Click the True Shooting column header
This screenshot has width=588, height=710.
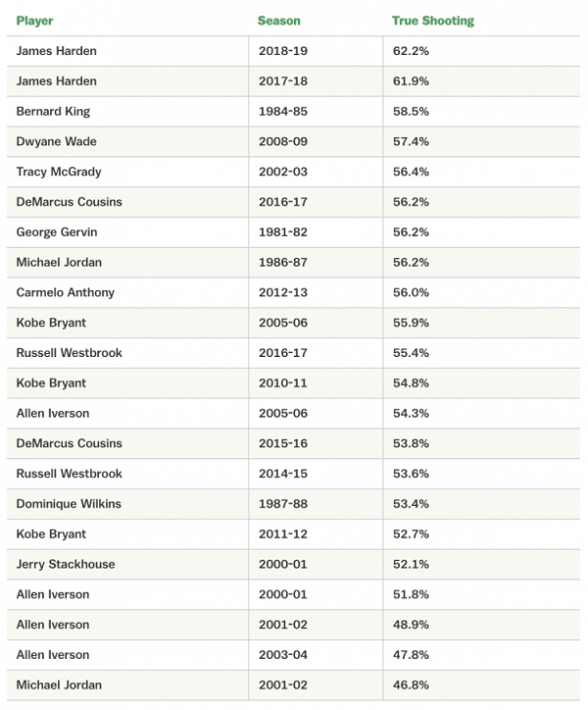point(432,21)
